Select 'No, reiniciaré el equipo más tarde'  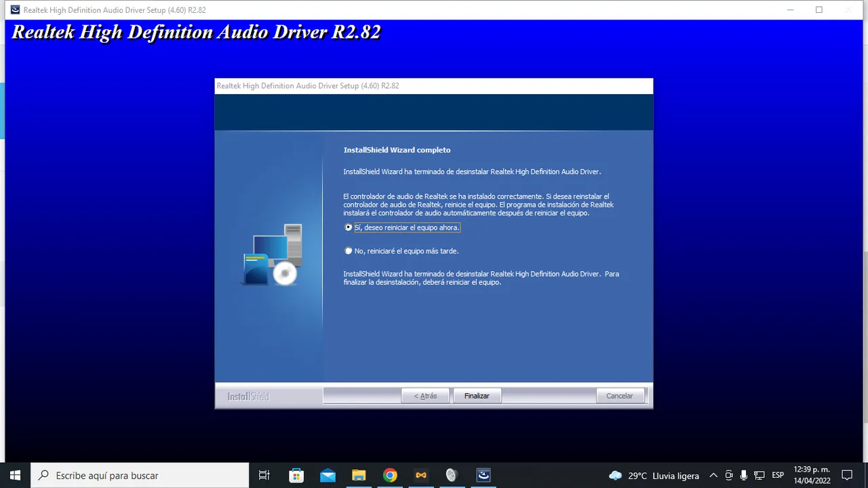point(401,251)
